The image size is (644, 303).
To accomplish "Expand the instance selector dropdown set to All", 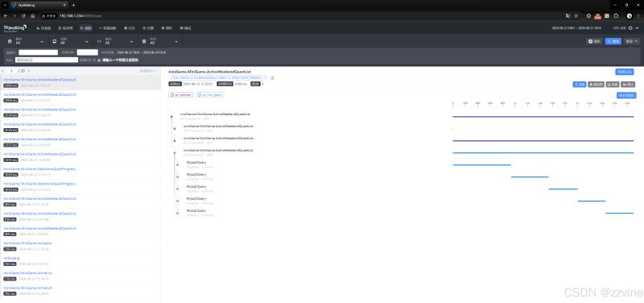I will coord(70,42).
